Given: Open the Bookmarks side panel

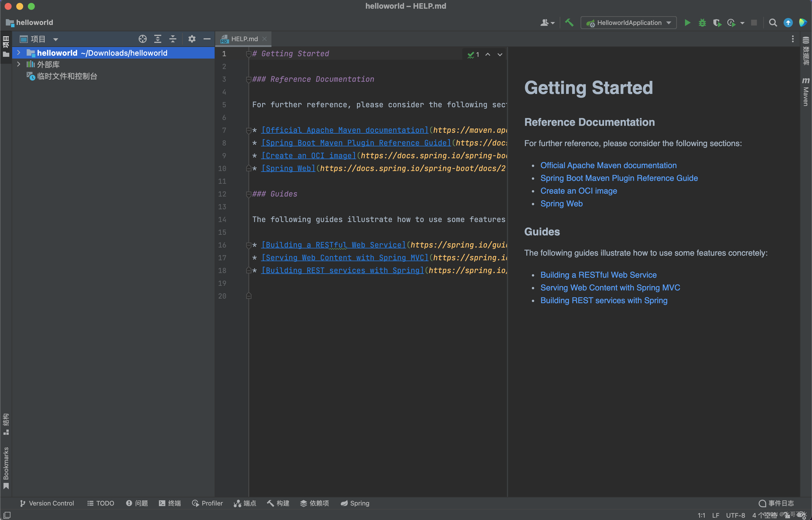Looking at the screenshot, I should pos(6,468).
